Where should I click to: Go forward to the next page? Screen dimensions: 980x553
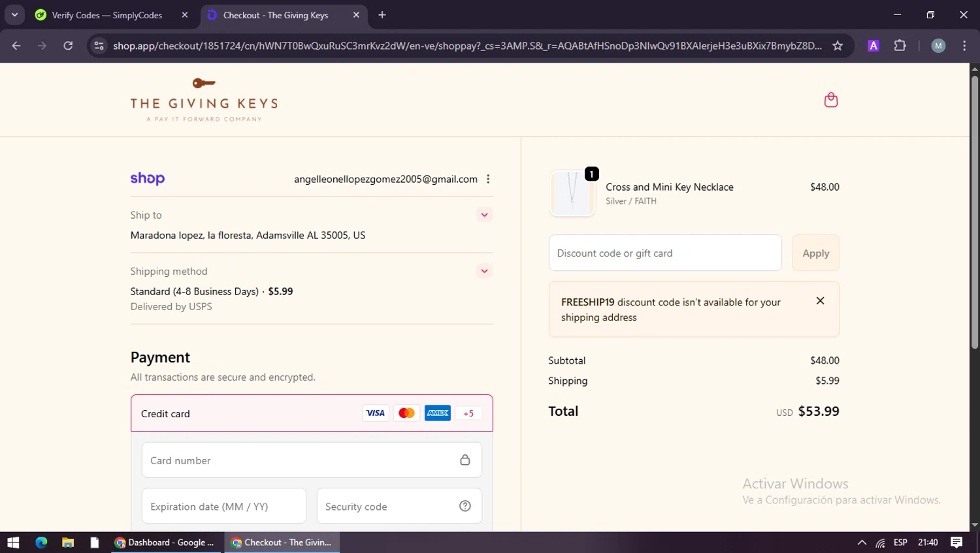pos(42,46)
